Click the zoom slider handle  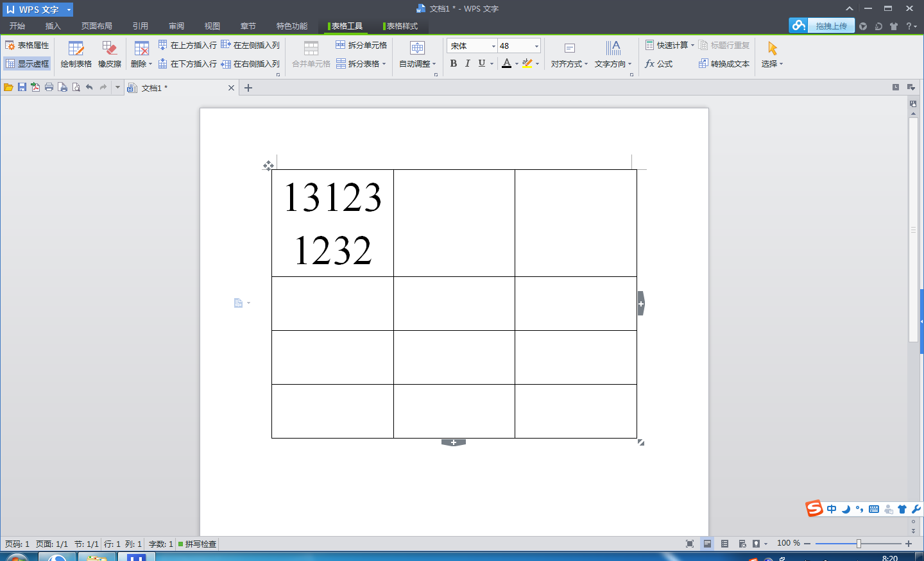(859, 544)
